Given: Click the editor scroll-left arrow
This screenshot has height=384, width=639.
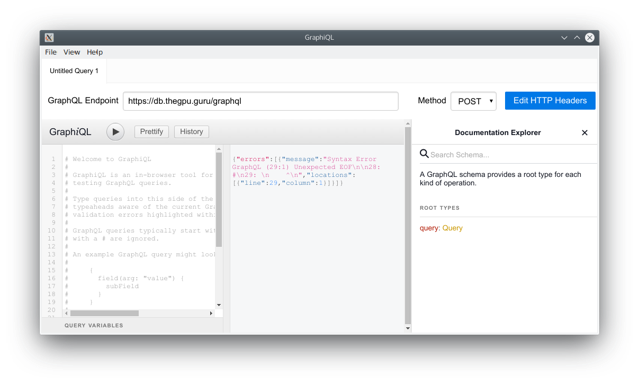Looking at the screenshot, I should tap(66, 313).
